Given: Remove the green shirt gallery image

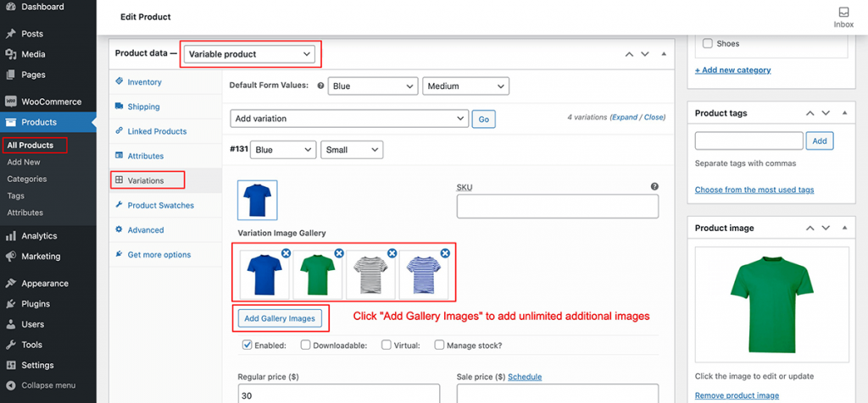Looking at the screenshot, I should [x=339, y=253].
